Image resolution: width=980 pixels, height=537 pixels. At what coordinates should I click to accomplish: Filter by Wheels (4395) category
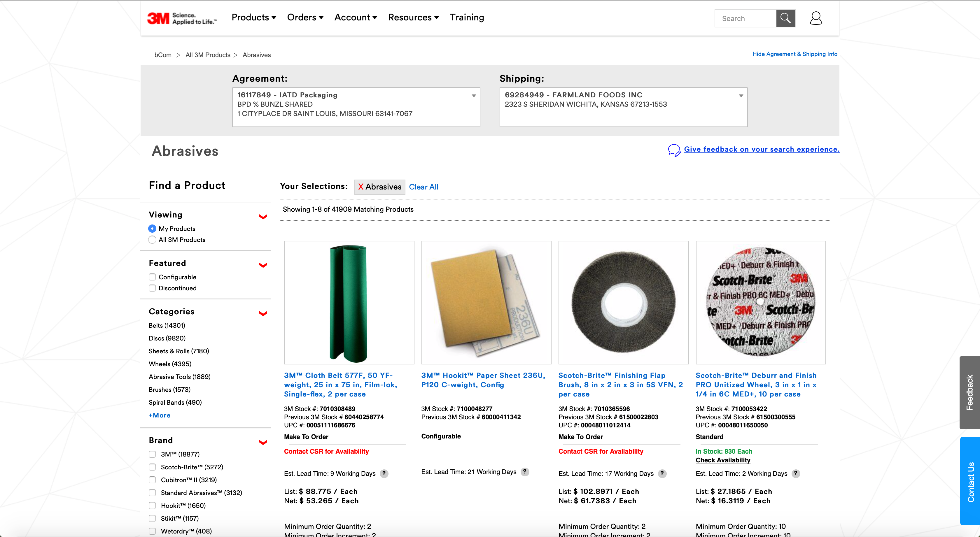click(x=170, y=364)
